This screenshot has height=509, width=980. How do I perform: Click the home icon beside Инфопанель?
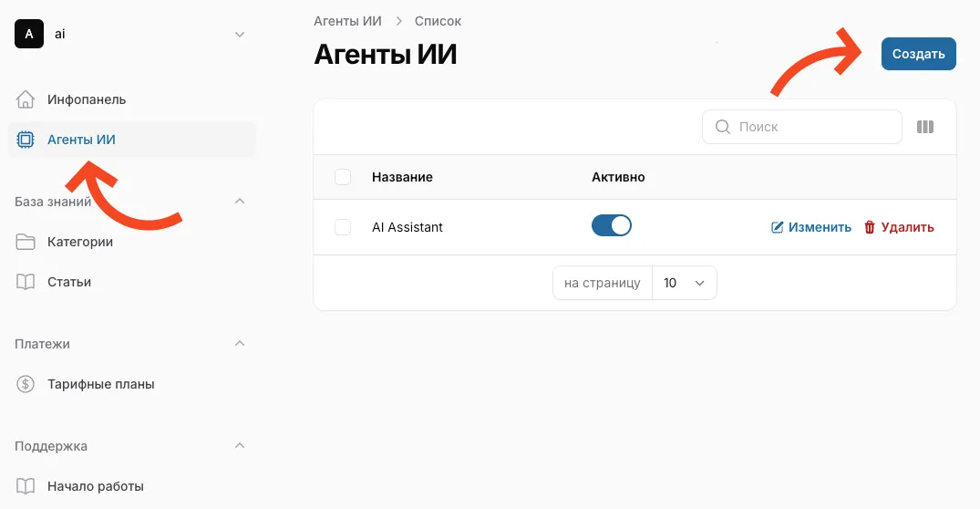pos(26,99)
